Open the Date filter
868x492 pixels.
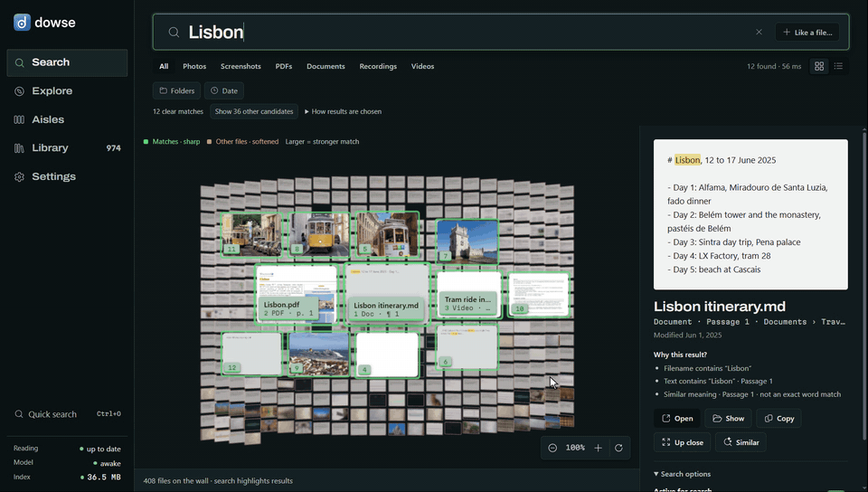click(223, 90)
